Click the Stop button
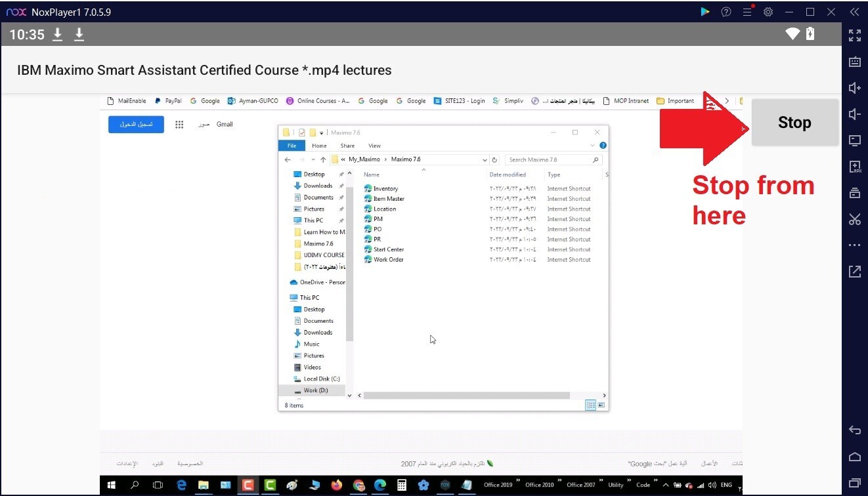Image resolution: width=868 pixels, height=496 pixels. tap(794, 123)
